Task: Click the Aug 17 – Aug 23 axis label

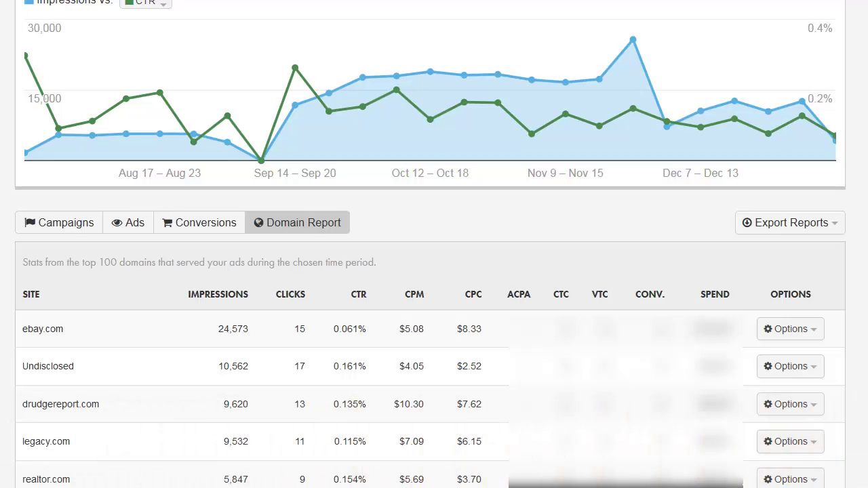Action: click(x=160, y=173)
